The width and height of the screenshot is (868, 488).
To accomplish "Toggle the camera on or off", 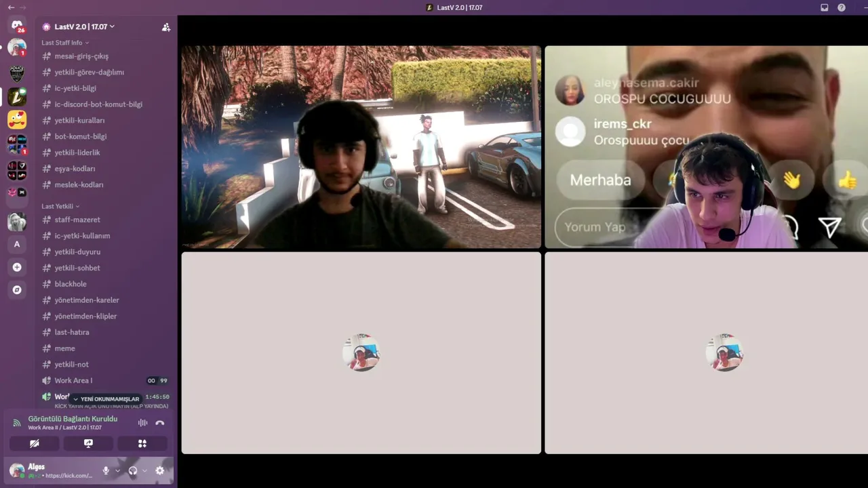I will tap(35, 443).
